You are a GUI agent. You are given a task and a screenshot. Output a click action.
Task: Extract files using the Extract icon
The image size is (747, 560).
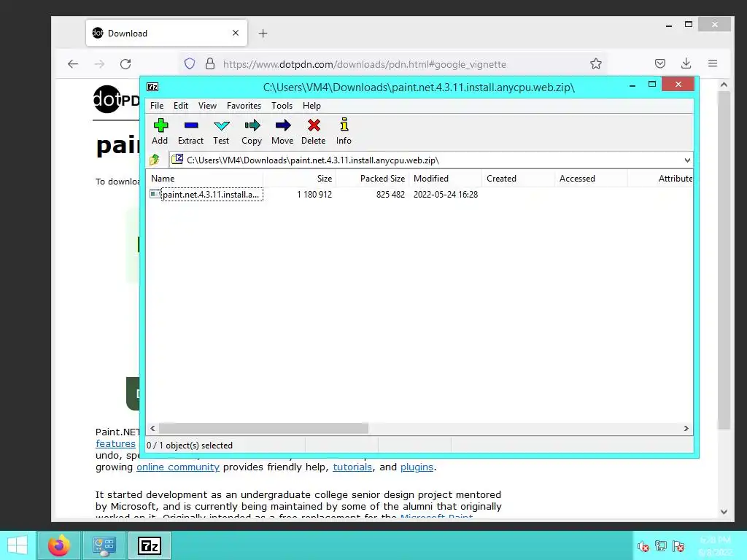[190, 131]
